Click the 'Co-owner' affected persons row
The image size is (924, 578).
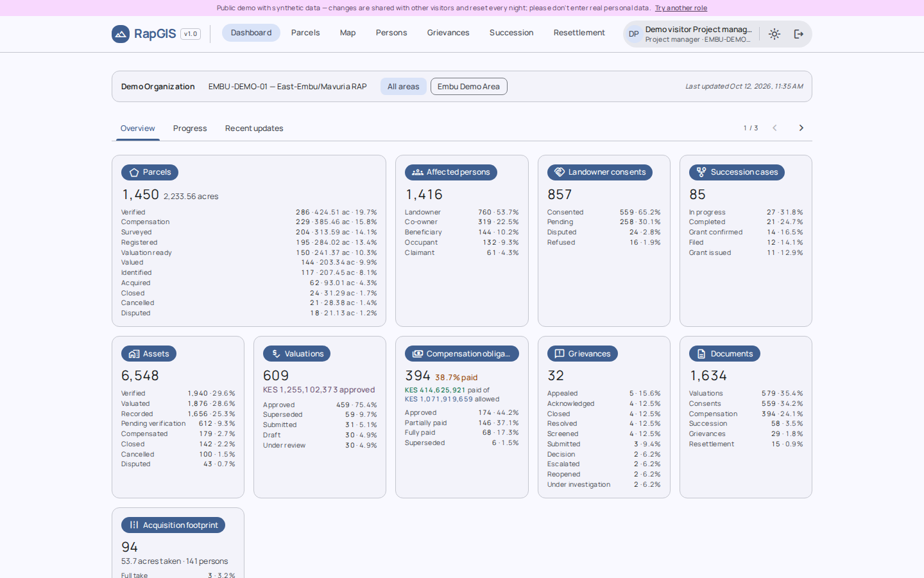[462, 222]
